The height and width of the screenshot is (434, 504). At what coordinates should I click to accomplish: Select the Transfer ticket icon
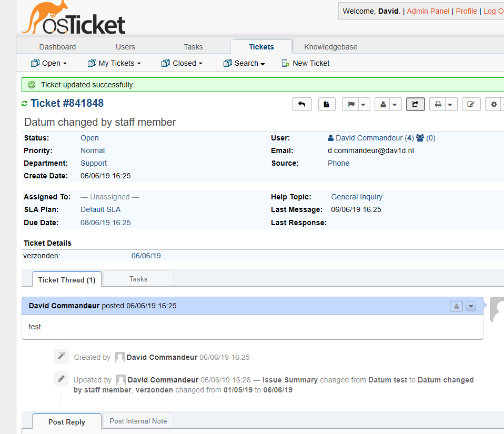(x=415, y=104)
